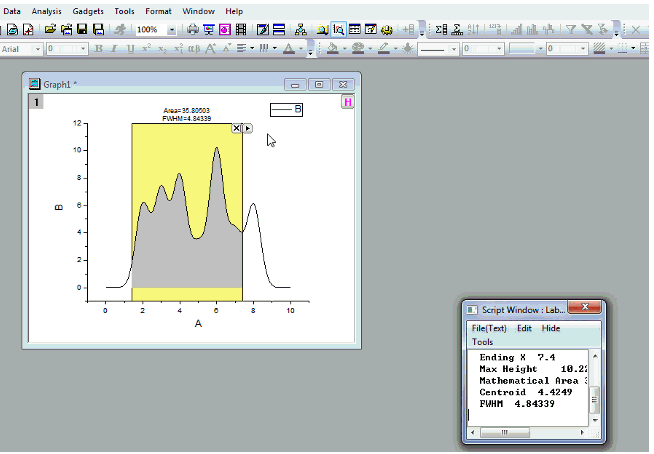Screen dimensions: 654x454
Task: Click the magenta Send to PowerPoint icon
Action: pyautogui.click(x=225, y=30)
